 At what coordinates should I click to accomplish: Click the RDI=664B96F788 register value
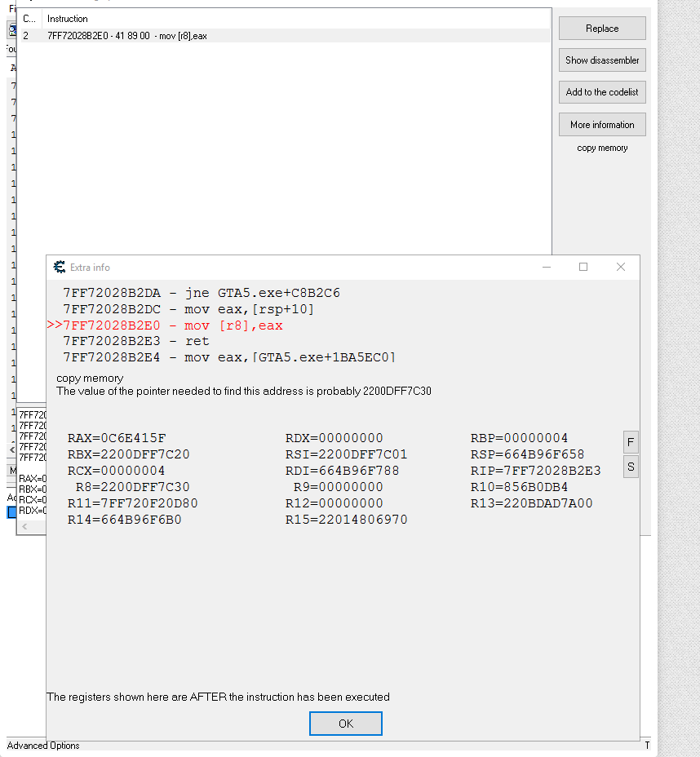click(343, 471)
